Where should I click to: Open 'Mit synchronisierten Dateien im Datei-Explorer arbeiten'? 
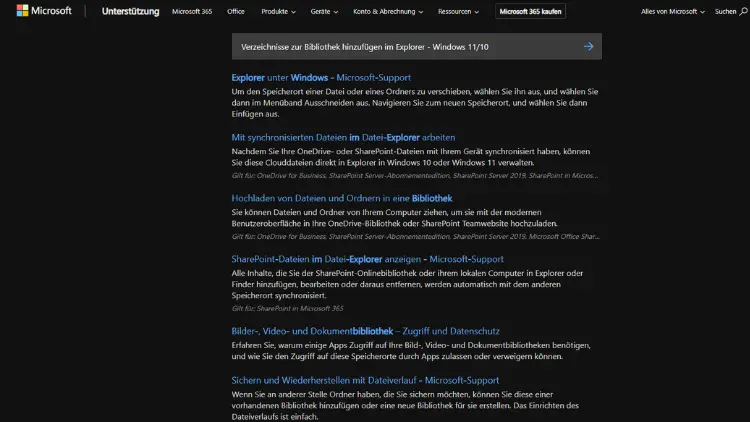tap(343, 137)
